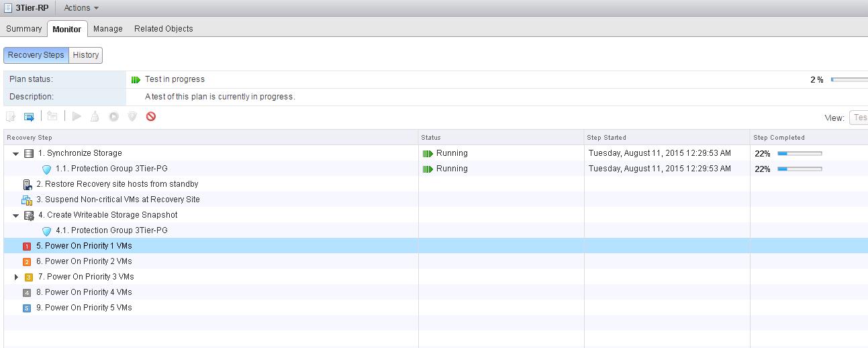Open the Actions dropdown menu
Screen dimensions: 868x348
pyautogui.click(x=81, y=8)
